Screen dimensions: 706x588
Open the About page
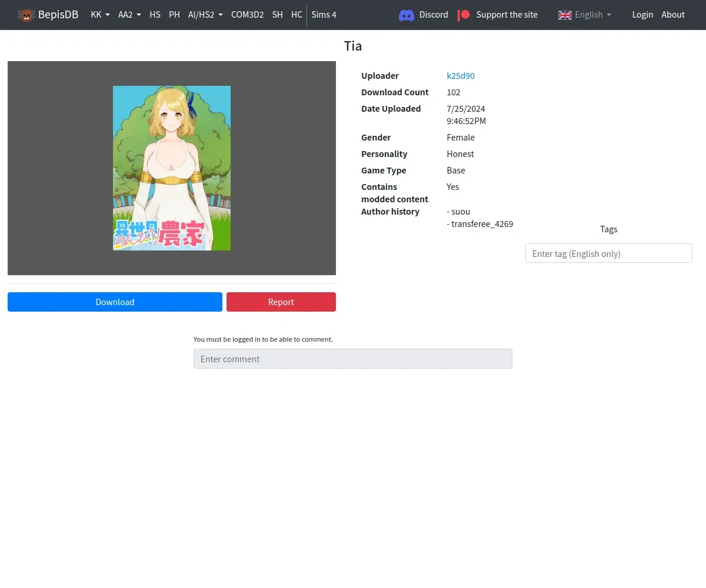[673, 15]
